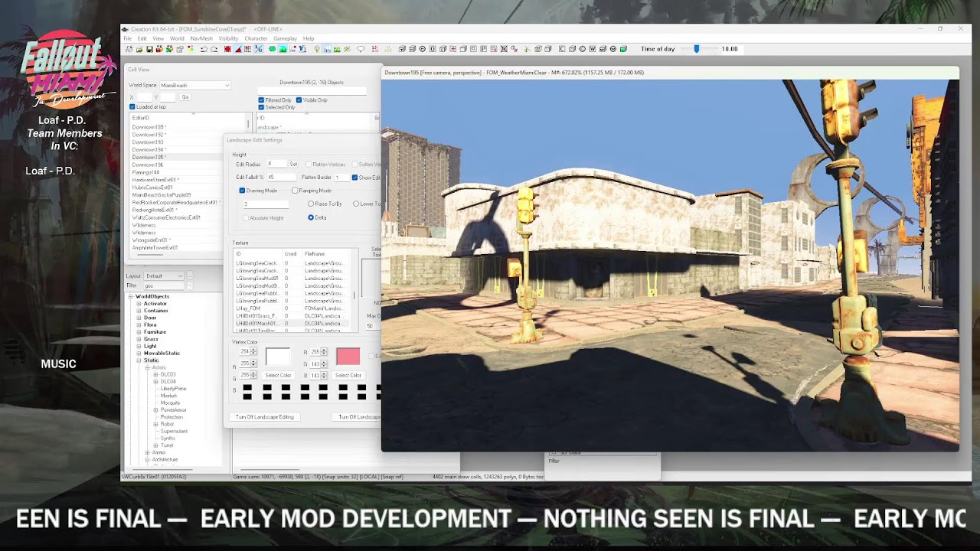Expand the Container tree node
Screen dimensions: 980x551
[139, 311]
